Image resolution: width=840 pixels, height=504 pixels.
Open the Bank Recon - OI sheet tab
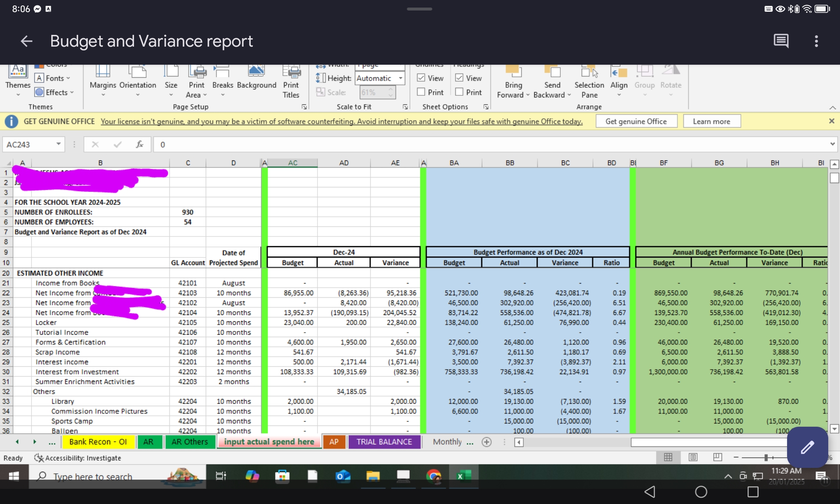pos(98,442)
